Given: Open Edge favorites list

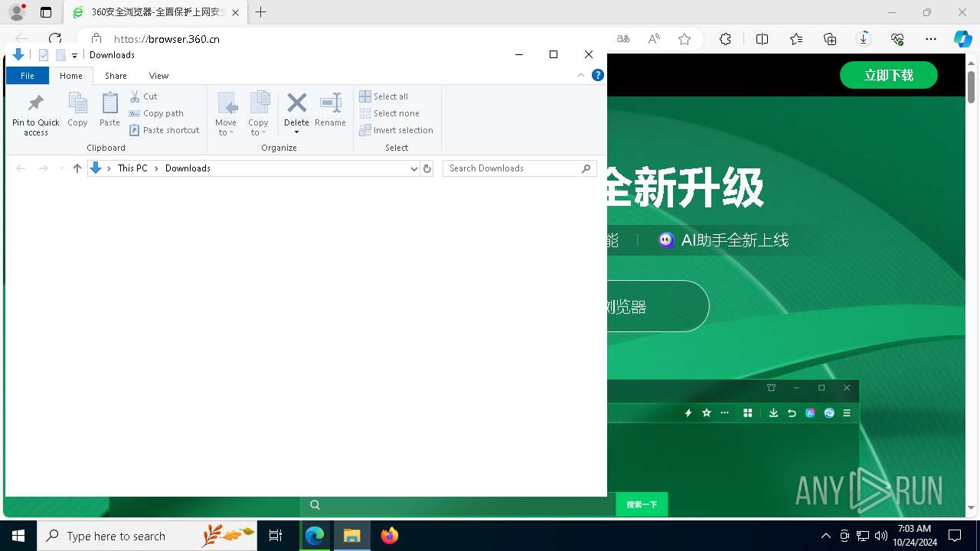Looking at the screenshot, I should click(796, 39).
